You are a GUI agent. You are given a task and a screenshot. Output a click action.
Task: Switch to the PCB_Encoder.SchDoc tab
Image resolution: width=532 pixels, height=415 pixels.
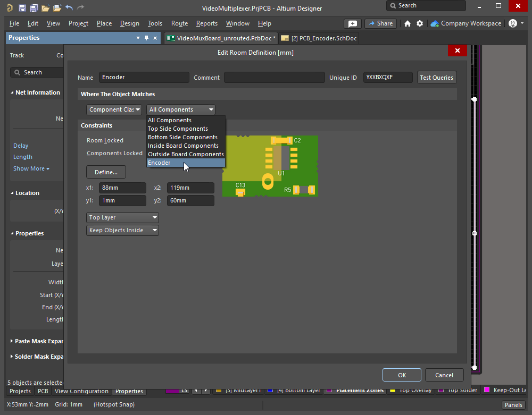[x=319, y=38]
